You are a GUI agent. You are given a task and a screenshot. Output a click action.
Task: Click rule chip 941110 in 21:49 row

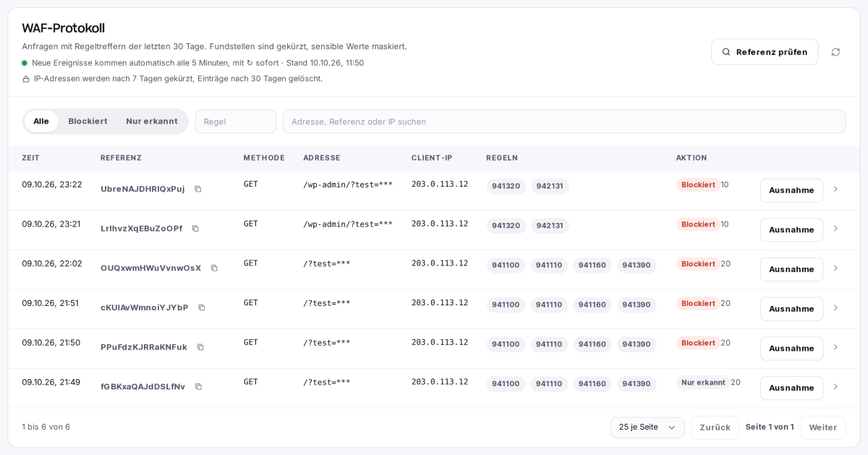click(549, 384)
